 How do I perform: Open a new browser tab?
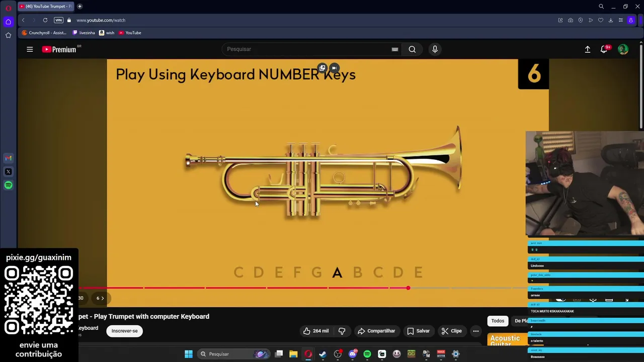click(79, 7)
